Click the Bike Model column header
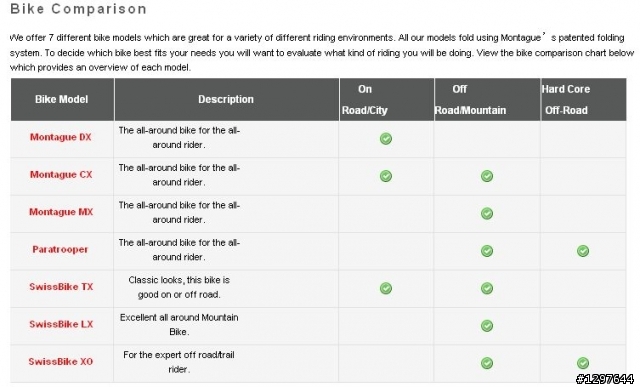Screen dimensions: 640x387 click(62, 99)
